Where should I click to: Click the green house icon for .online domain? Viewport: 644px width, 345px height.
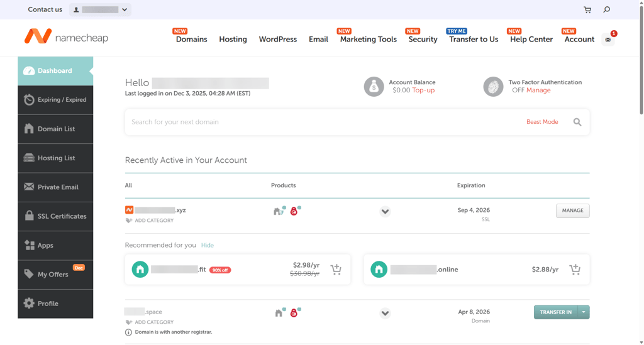379,270
